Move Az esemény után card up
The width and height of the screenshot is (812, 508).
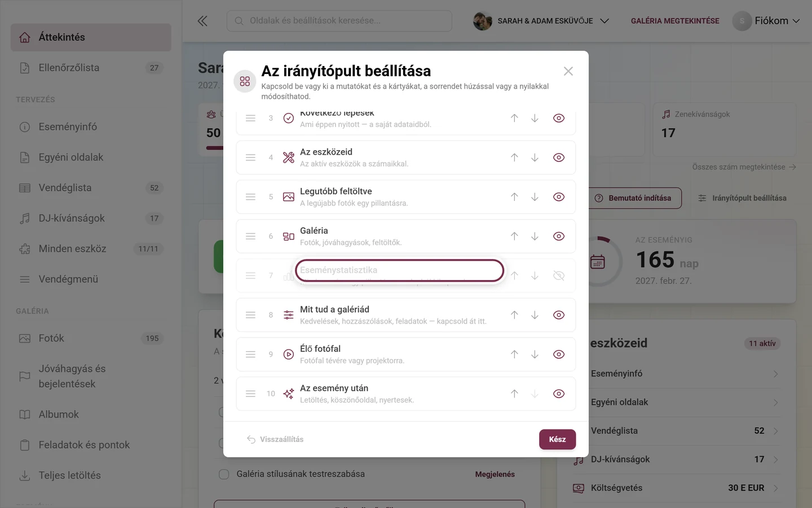[x=514, y=394]
